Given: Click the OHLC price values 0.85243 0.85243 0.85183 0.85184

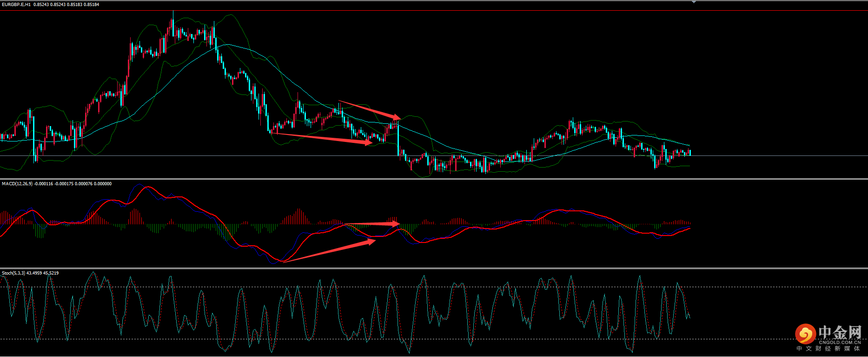Looking at the screenshot, I should pos(66,5).
